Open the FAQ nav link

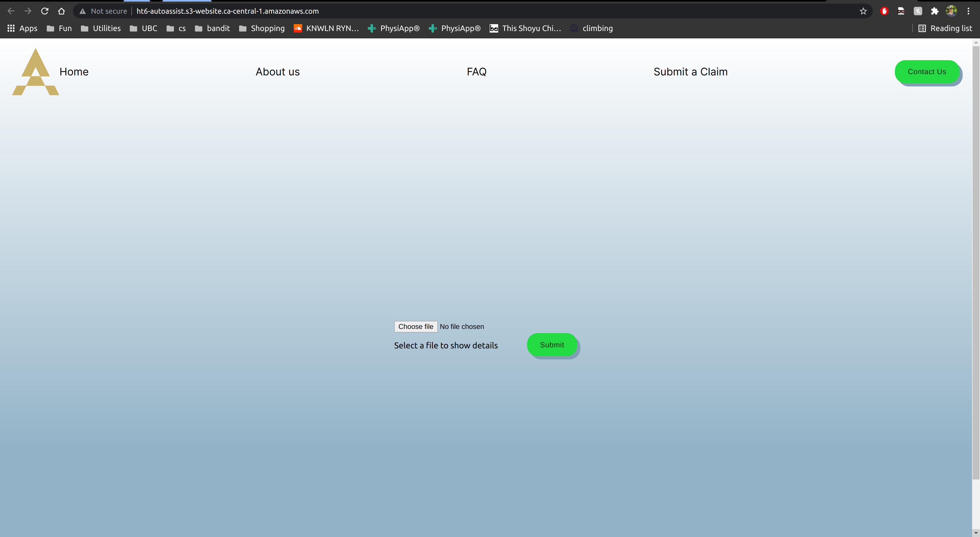pos(476,71)
